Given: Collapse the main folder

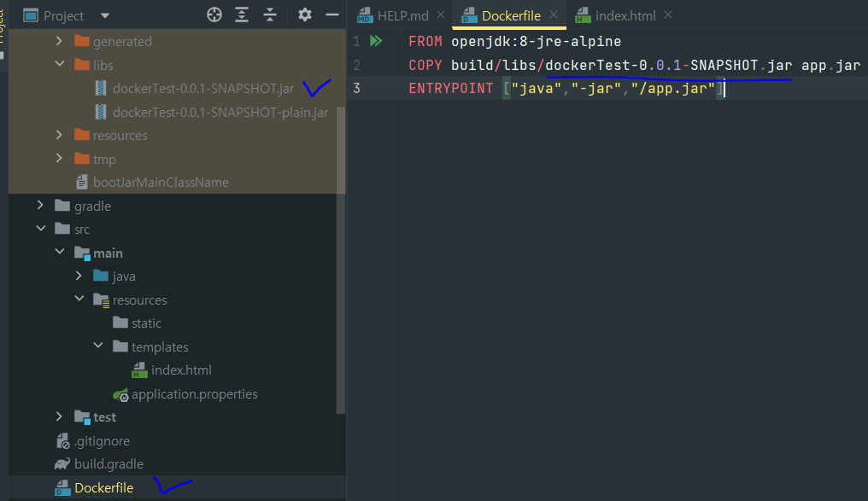Looking at the screenshot, I should click(59, 253).
